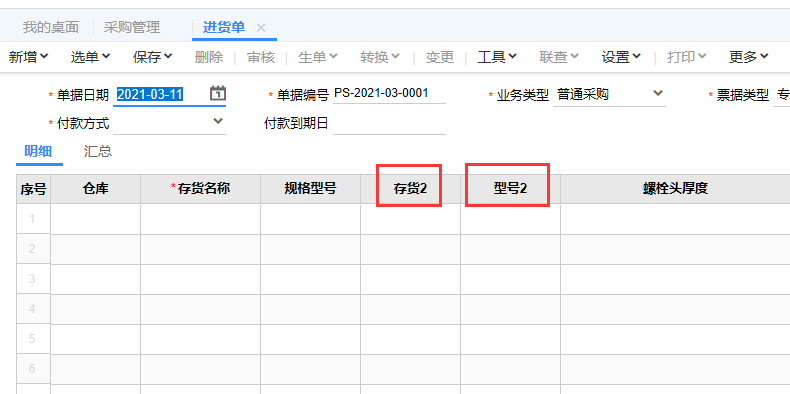
Task: Open the 新增 dropdown menu
Action: point(29,57)
